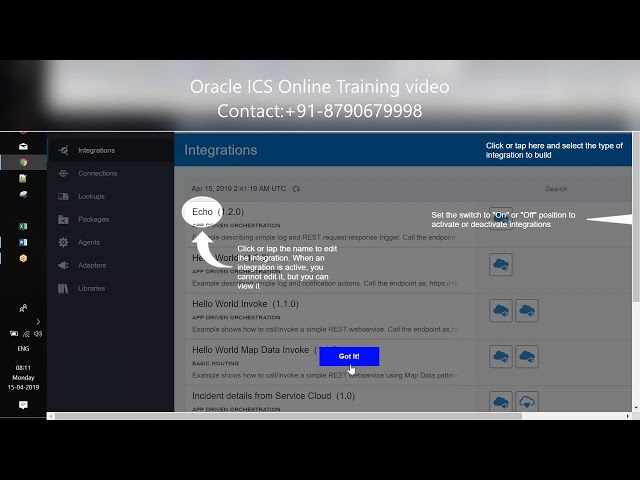Click the Integrations page heading

point(220,150)
